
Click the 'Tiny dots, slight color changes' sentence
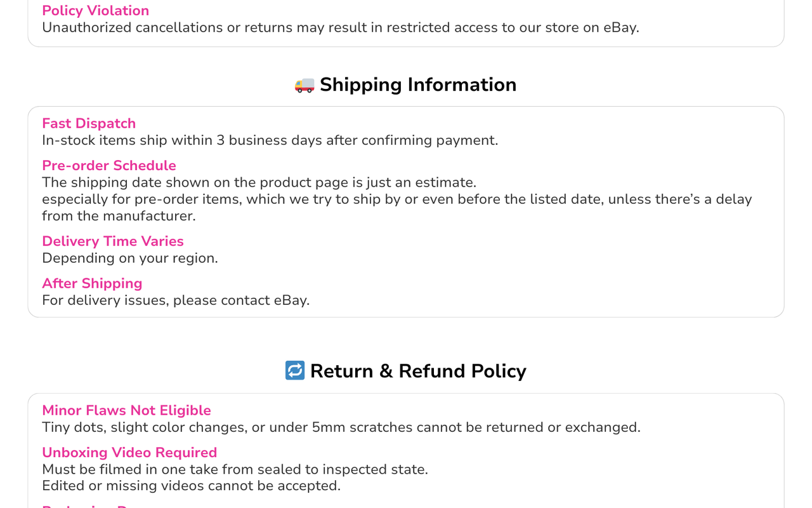341,427
